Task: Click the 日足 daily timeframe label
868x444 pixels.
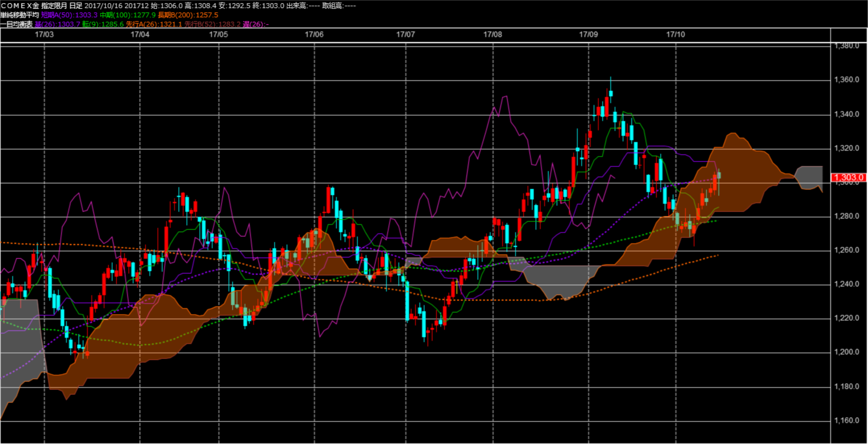Action: pos(76,5)
